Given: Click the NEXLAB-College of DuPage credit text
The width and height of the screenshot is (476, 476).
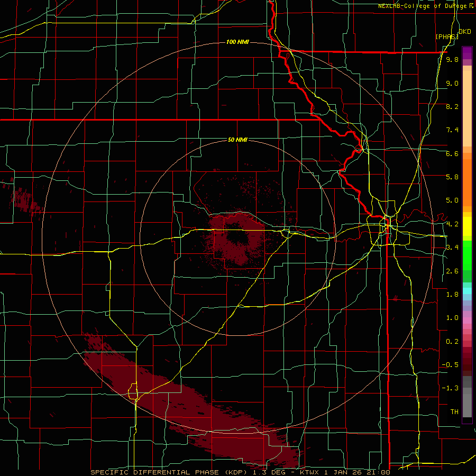Looking at the screenshot, I should click(x=424, y=6).
